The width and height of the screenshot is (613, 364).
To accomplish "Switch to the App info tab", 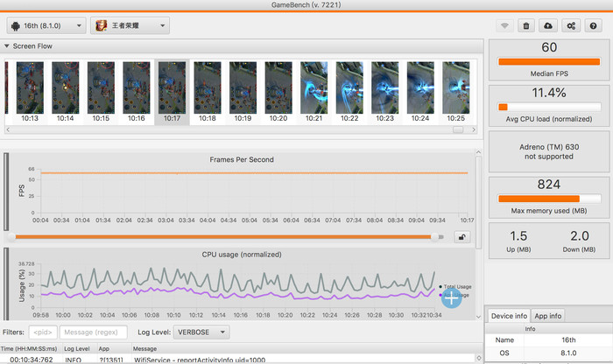I will [547, 316].
